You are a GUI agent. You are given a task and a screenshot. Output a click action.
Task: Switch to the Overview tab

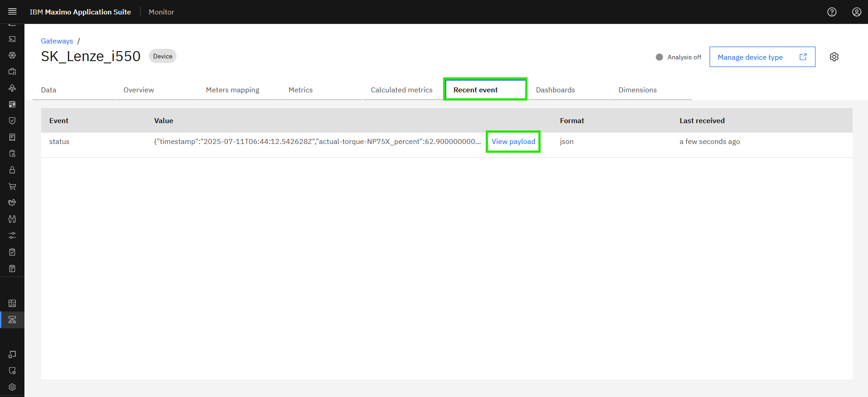click(x=156, y=90)
